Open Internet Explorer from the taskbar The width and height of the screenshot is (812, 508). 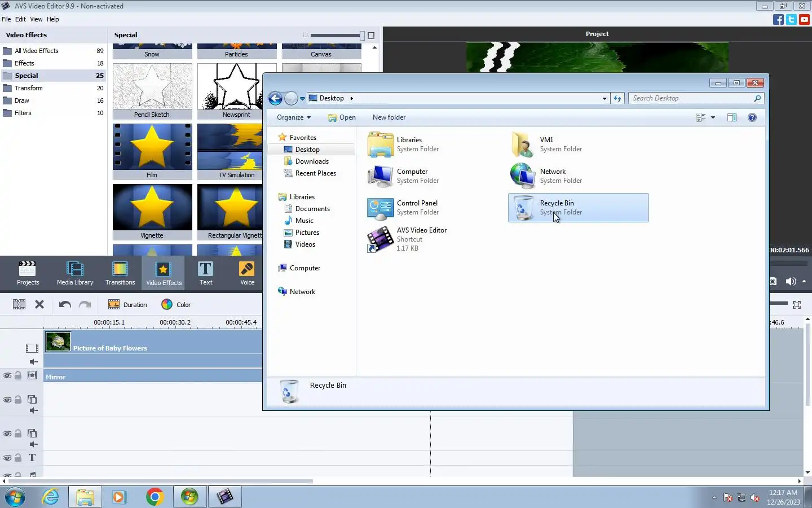coord(51,497)
